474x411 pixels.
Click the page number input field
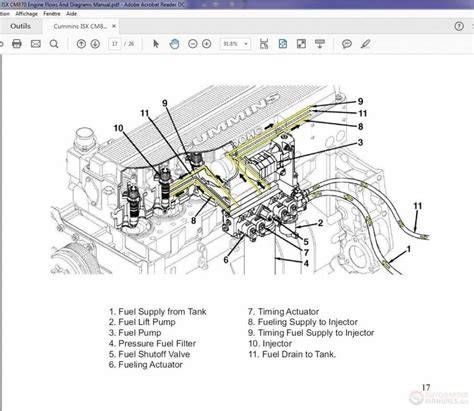tap(115, 44)
